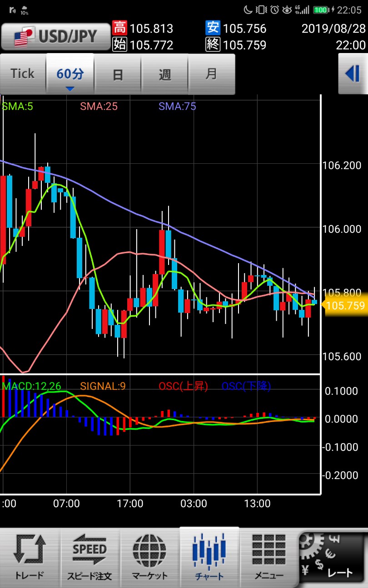Tap the 03:00 time axis label
This screenshot has width=368, height=588.
pyautogui.click(x=194, y=504)
